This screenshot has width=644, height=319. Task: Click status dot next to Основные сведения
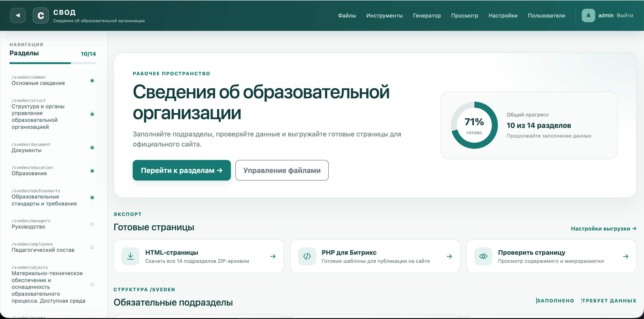(92, 81)
